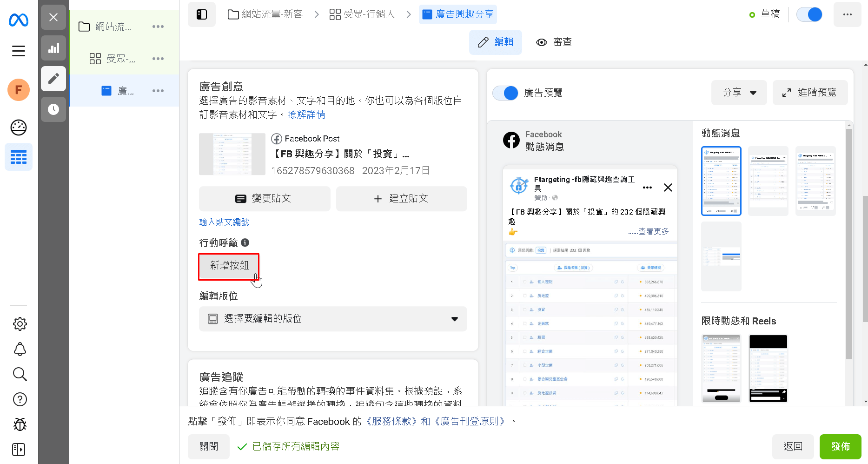Open the clock history icon

point(53,109)
